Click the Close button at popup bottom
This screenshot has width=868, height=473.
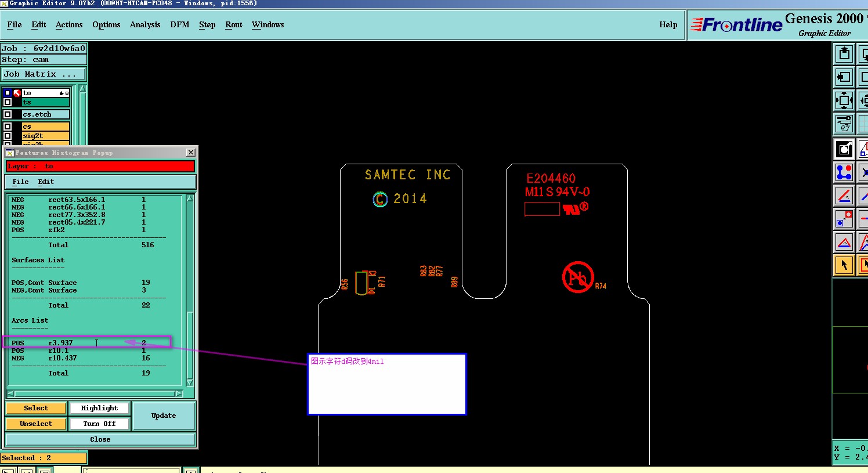(100, 439)
